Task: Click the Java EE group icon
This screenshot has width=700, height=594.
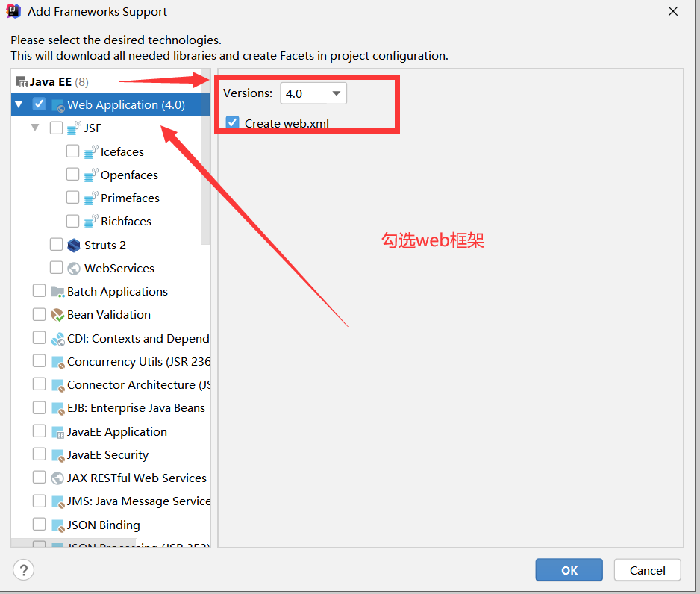Action: point(22,82)
